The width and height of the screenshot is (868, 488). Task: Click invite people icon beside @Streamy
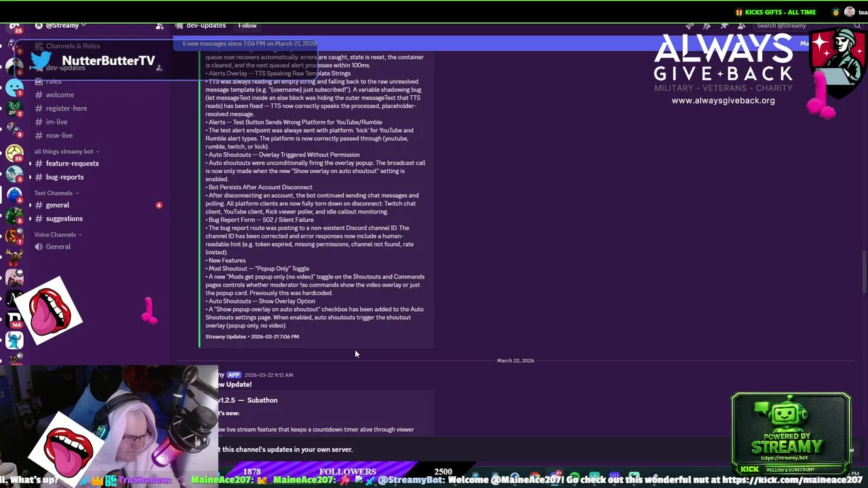tap(159, 26)
